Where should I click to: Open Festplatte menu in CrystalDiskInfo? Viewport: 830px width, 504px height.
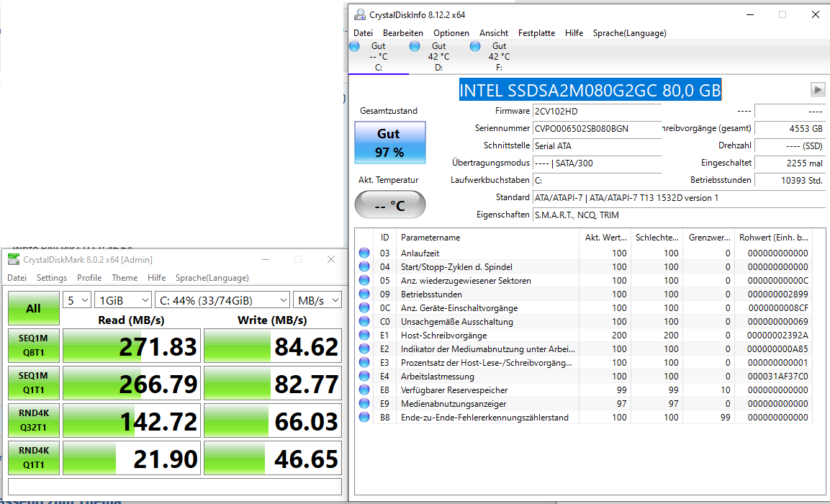[537, 33]
